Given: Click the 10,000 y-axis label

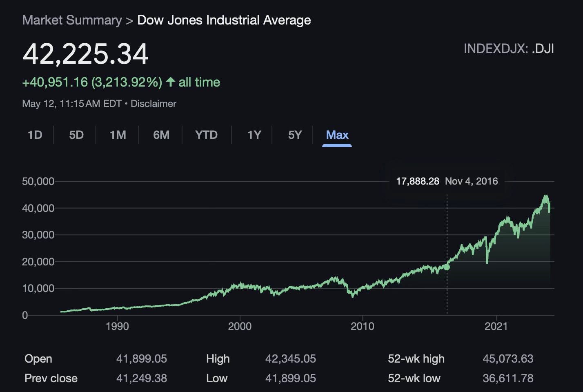Looking at the screenshot, I should (x=38, y=288).
